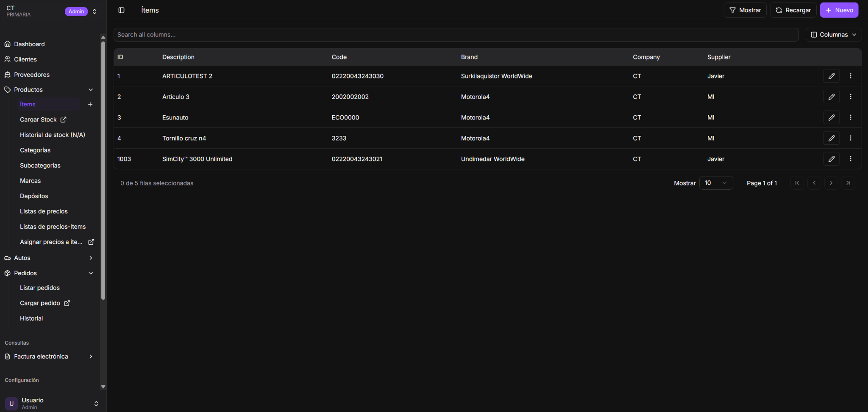Click the Recargar button
The height and width of the screenshot is (412, 868).
pyautogui.click(x=793, y=10)
